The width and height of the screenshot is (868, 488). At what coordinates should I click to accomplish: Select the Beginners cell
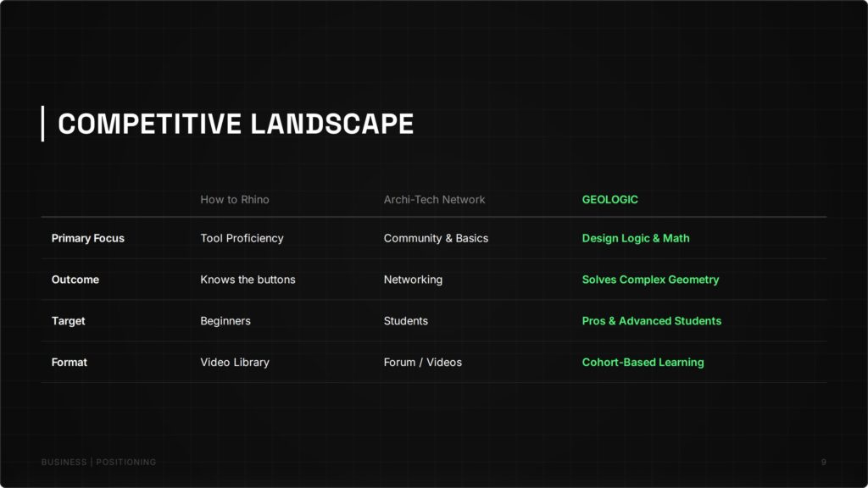(x=225, y=321)
